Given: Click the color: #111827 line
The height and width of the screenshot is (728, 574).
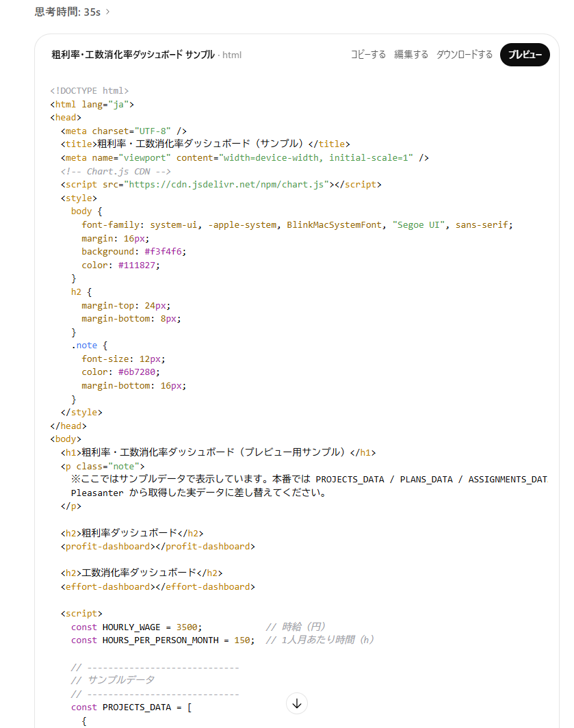Looking at the screenshot, I should click(120, 265).
